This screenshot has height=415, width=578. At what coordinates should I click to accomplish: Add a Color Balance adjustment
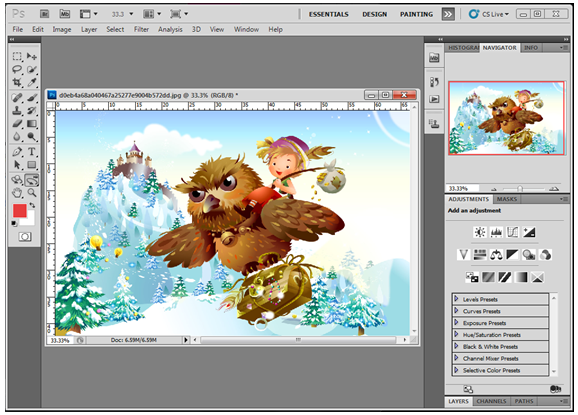496,255
